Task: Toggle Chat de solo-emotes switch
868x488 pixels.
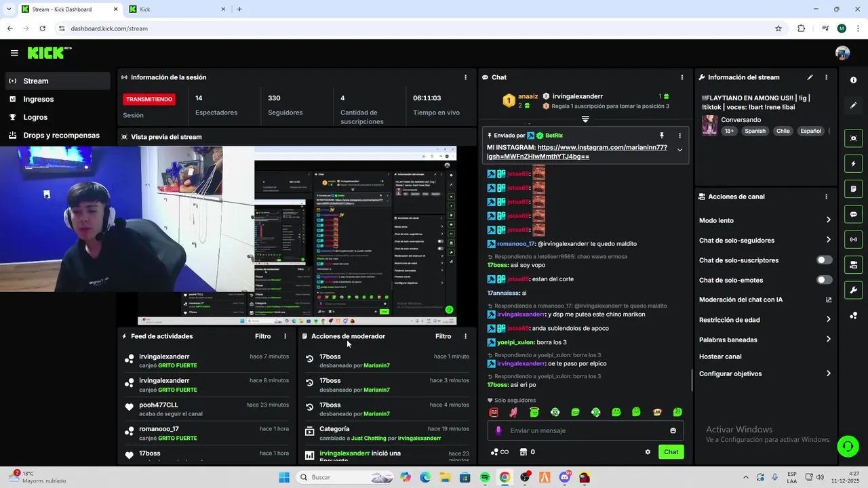Action: pos(824,280)
